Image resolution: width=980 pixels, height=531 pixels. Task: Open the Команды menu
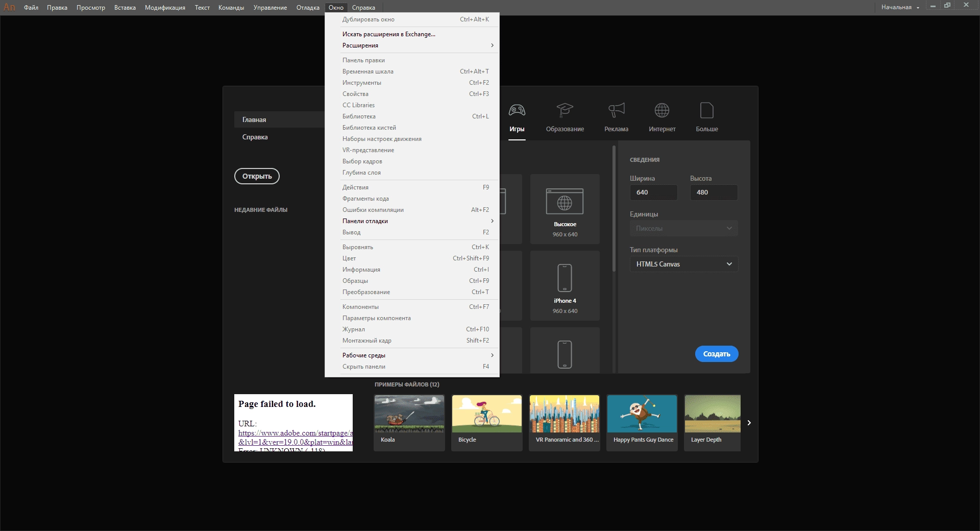coord(231,7)
